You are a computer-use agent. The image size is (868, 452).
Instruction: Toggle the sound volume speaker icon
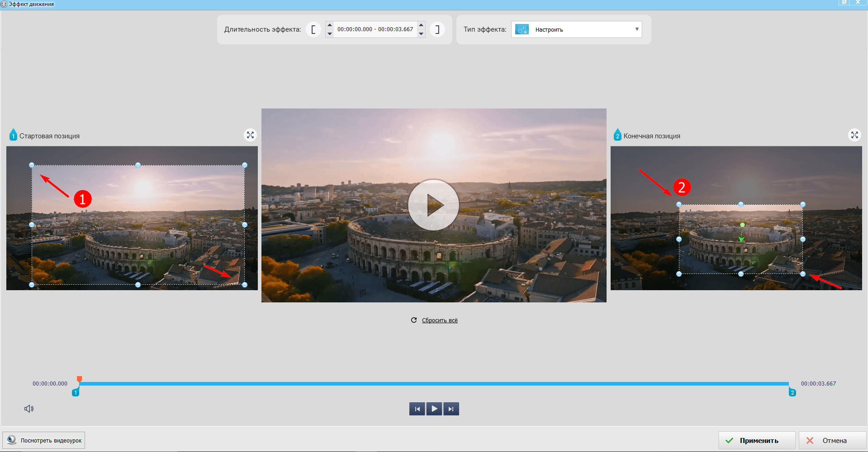pos(29,409)
